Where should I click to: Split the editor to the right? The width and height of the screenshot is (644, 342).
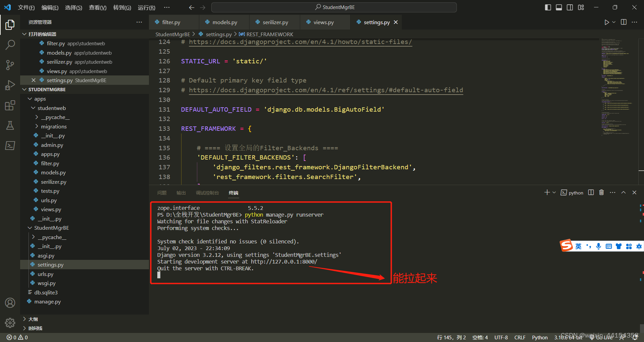coord(624,22)
